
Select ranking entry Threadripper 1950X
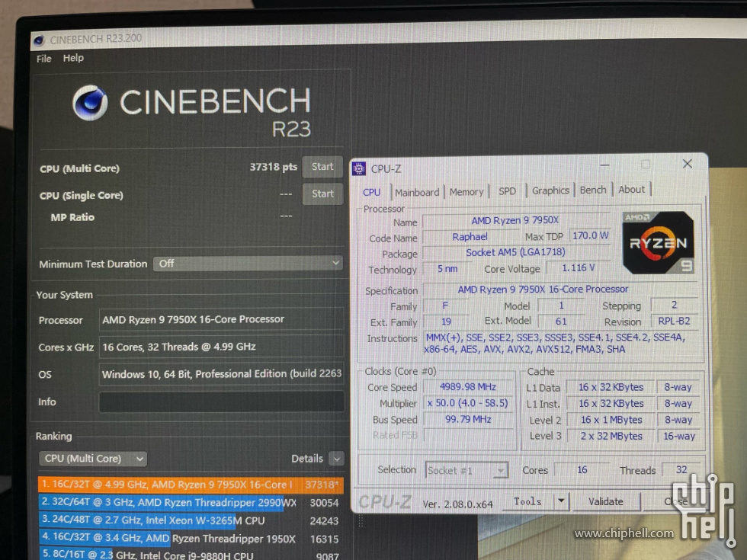[x=191, y=539]
